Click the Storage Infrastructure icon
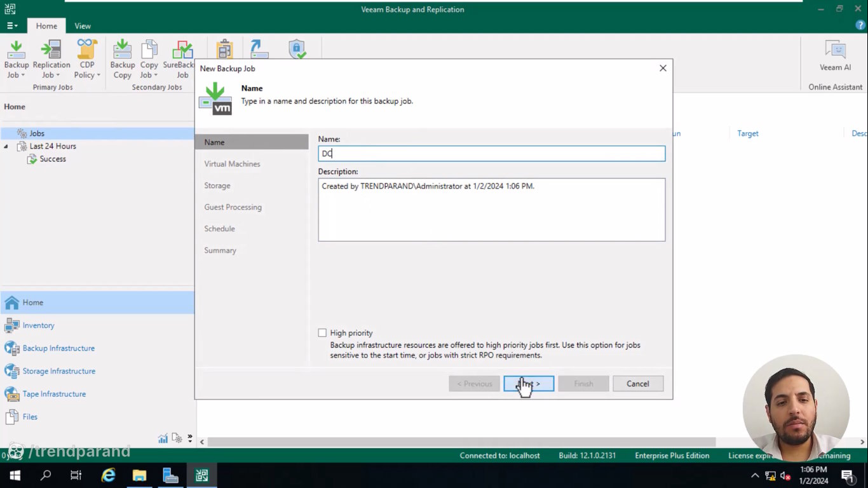Screen dimensions: 868x488 (x=12, y=371)
